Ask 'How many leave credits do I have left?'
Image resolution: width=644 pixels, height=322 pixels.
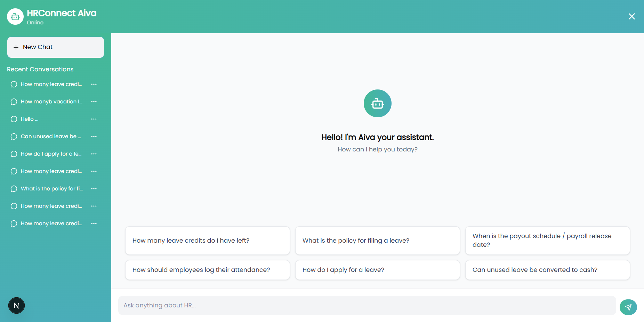click(208, 241)
